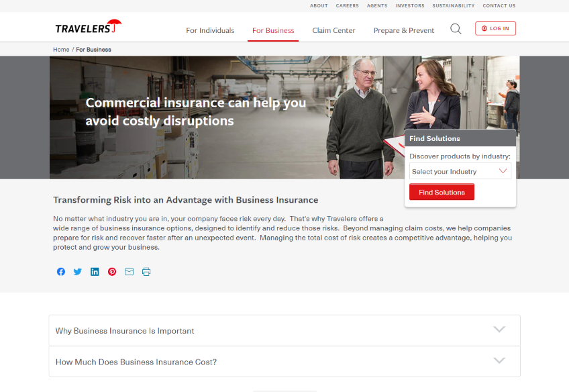Visit the INVESTORS link
Image resolution: width=569 pixels, height=392 pixels.
[410, 6]
